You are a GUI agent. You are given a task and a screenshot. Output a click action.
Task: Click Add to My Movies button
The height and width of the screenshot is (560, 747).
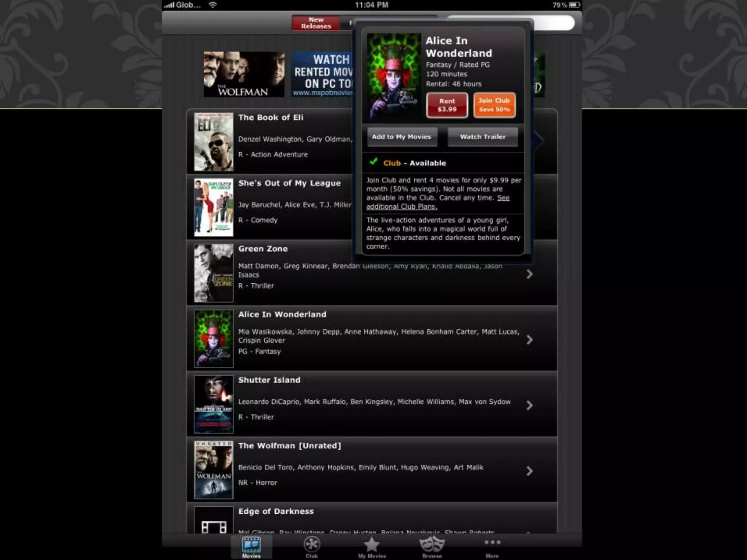(x=402, y=137)
